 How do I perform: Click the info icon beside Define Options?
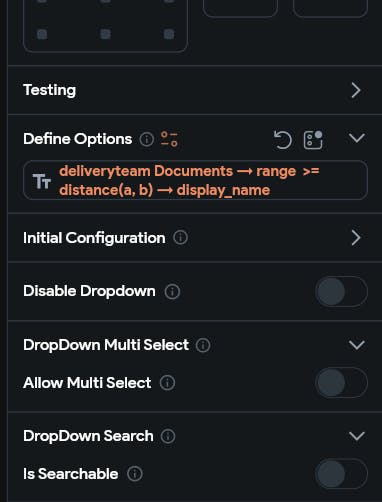pyautogui.click(x=147, y=139)
